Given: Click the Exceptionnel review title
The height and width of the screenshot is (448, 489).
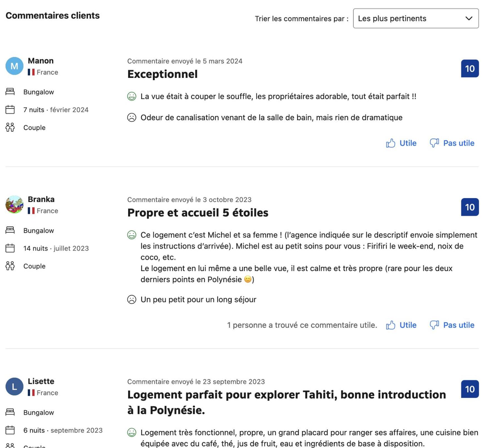Looking at the screenshot, I should (162, 74).
